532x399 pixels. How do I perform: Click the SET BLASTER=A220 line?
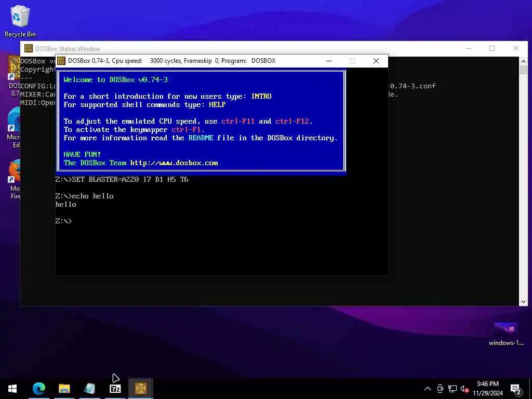[x=122, y=179]
